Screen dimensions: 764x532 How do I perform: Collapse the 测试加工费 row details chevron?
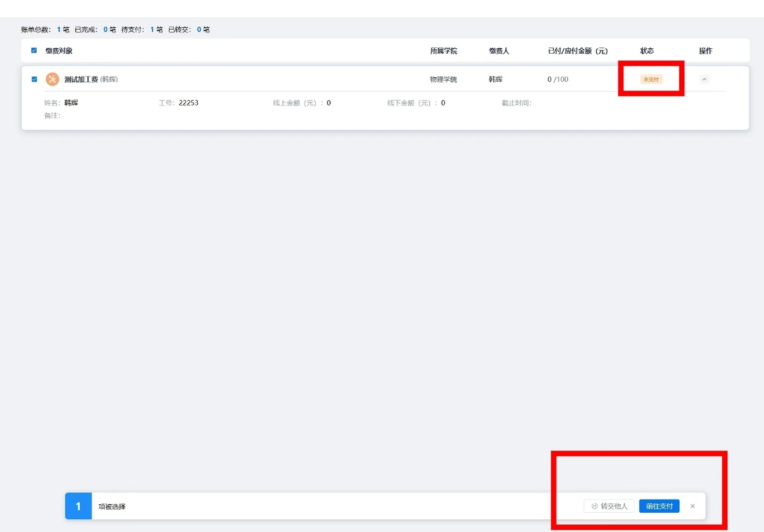click(704, 80)
